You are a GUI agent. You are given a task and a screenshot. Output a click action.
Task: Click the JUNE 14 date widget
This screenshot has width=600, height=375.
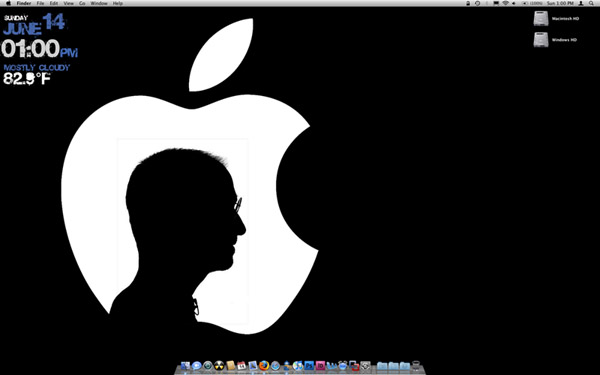[34, 24]
